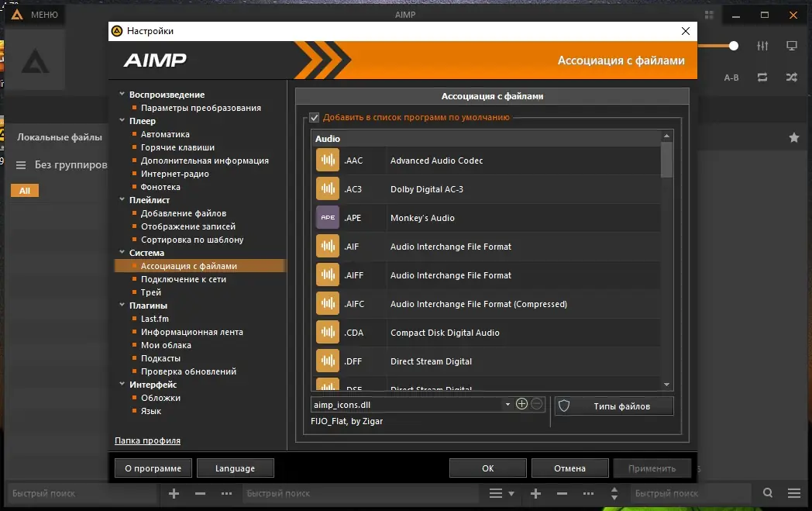812x511 pixels.
Task: Open Горячие клавиши settings page
Action: coord(177,147)
